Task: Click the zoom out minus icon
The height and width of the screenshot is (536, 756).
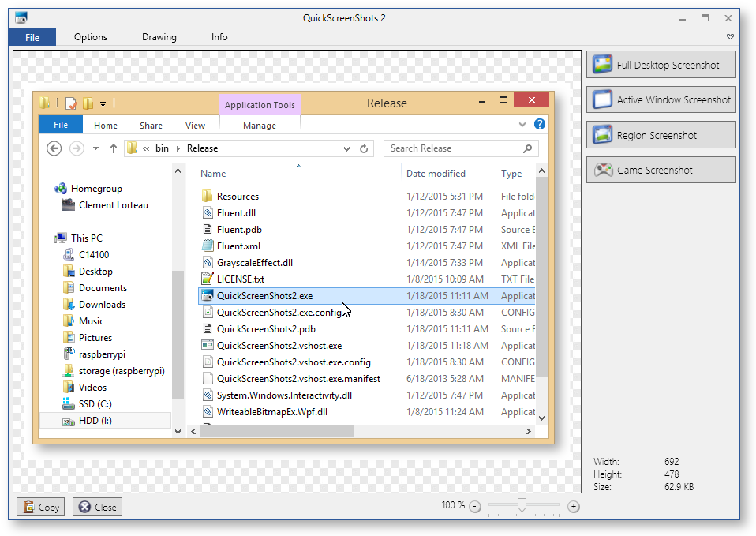Action: click(x=474, y=506)
